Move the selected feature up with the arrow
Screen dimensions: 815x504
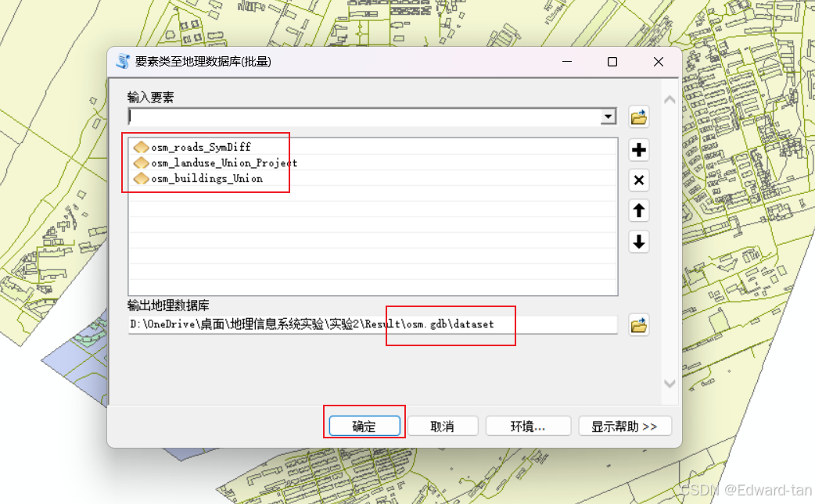638,211
